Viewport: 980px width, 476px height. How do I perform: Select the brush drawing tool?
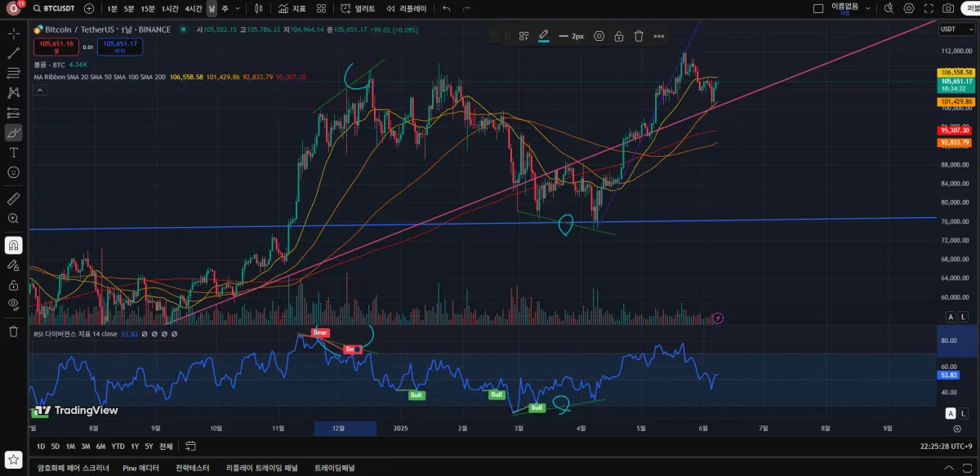click(13, 132)
